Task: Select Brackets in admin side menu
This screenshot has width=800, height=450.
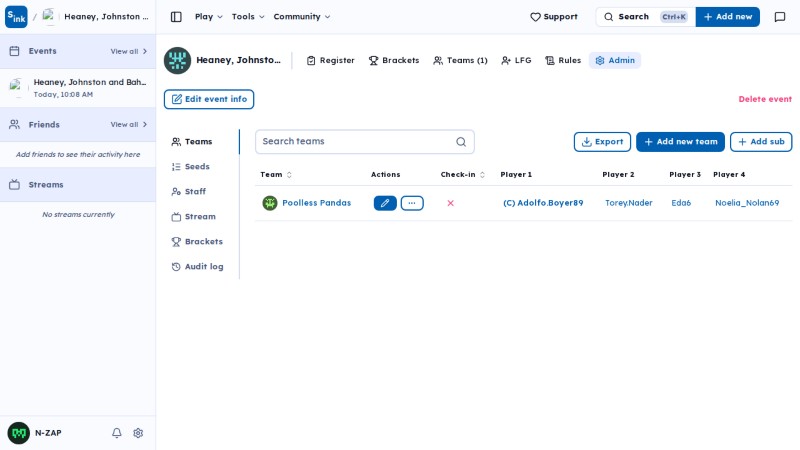Action: (197, 242)
